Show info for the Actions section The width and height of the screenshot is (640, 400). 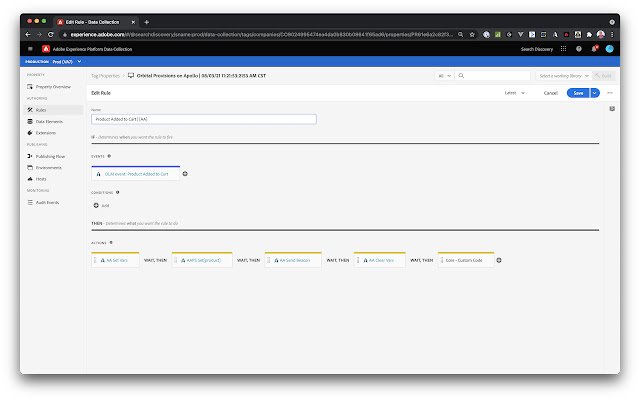tap(111, 243)
